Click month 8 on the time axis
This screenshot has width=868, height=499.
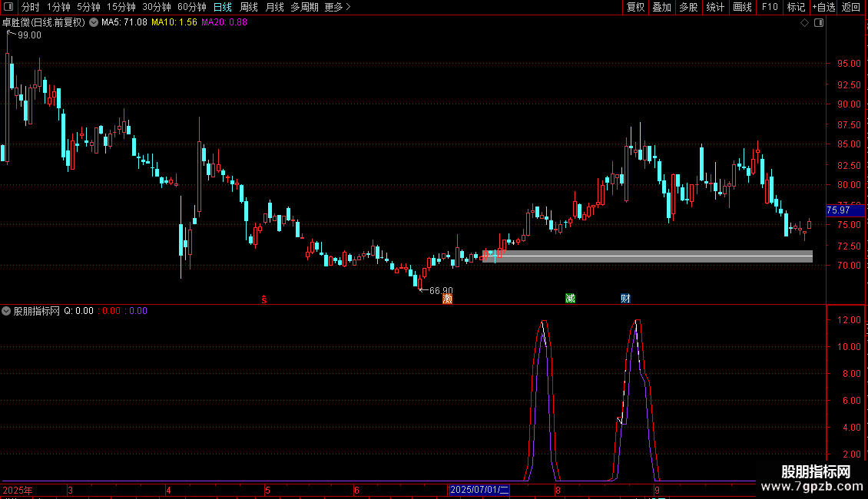coord(558,490)
